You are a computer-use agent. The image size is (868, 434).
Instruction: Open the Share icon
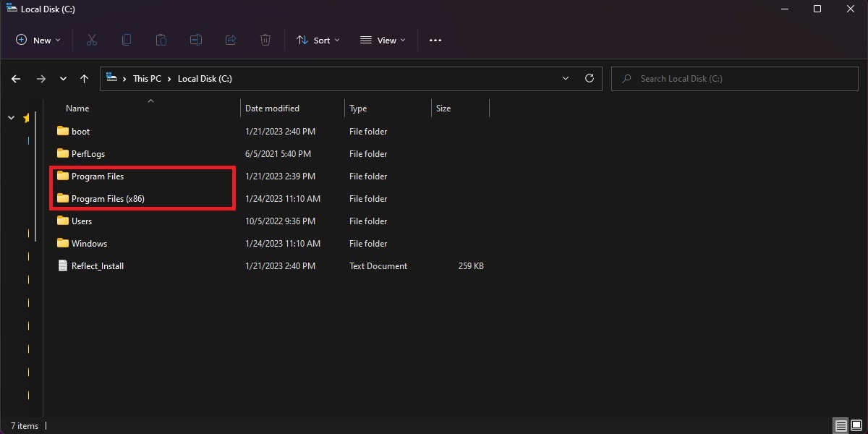pyautogui.click(x=230, y=40)
